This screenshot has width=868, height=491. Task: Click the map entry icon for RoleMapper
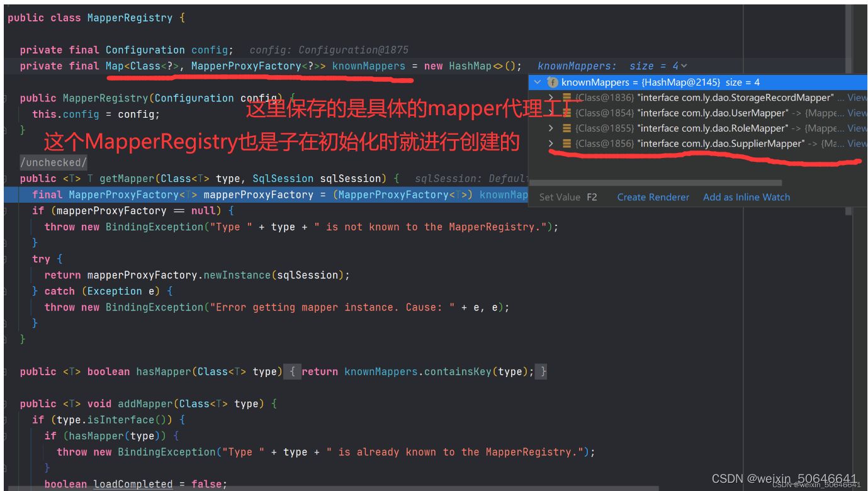click(566, 128)
